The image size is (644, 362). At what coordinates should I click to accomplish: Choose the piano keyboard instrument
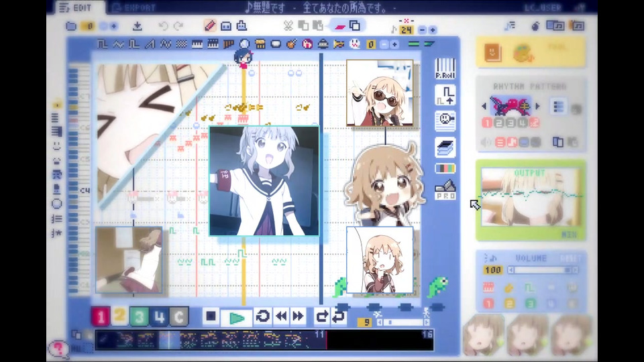pos(197,44)
